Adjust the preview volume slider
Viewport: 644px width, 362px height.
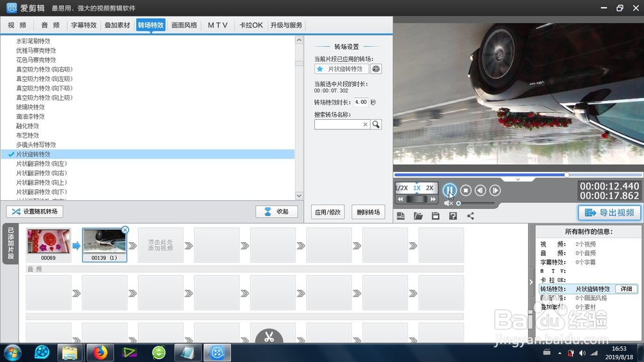pos(476,203)
